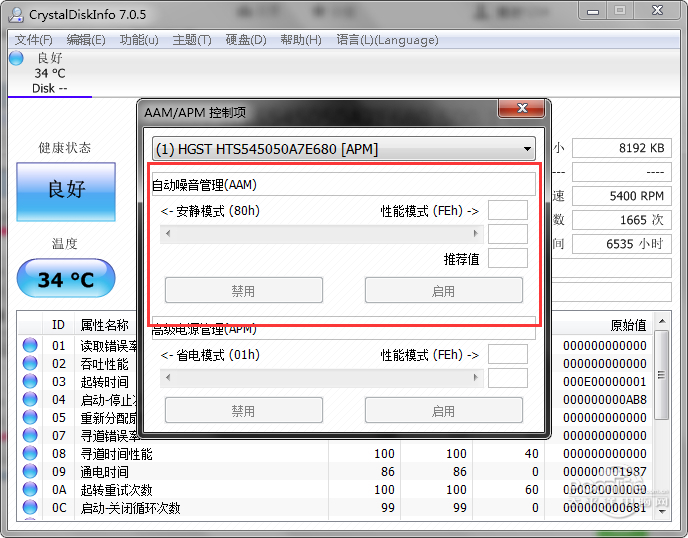Expand the HGST HTS545050A7E680 [APM] disk dropdown

pyautogui.click(x=527, y=149)
